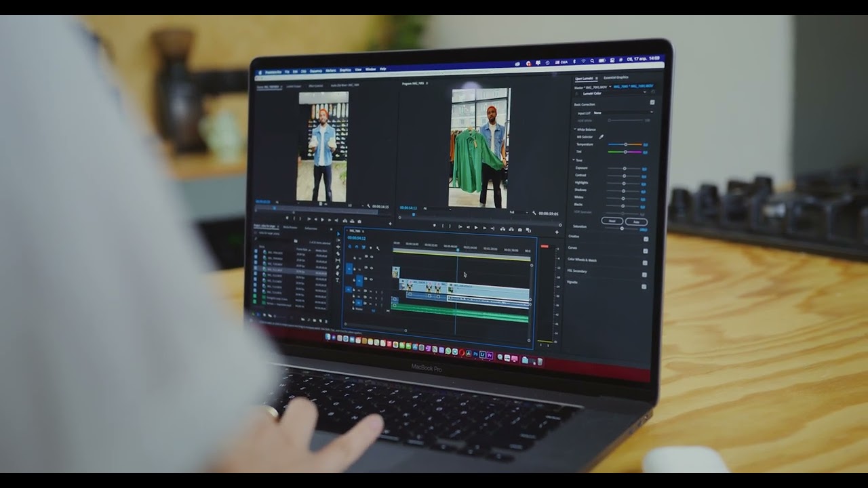Open Program monitor Full resolution dropdown
The image size is (868, 488).
tap(519, 212)
